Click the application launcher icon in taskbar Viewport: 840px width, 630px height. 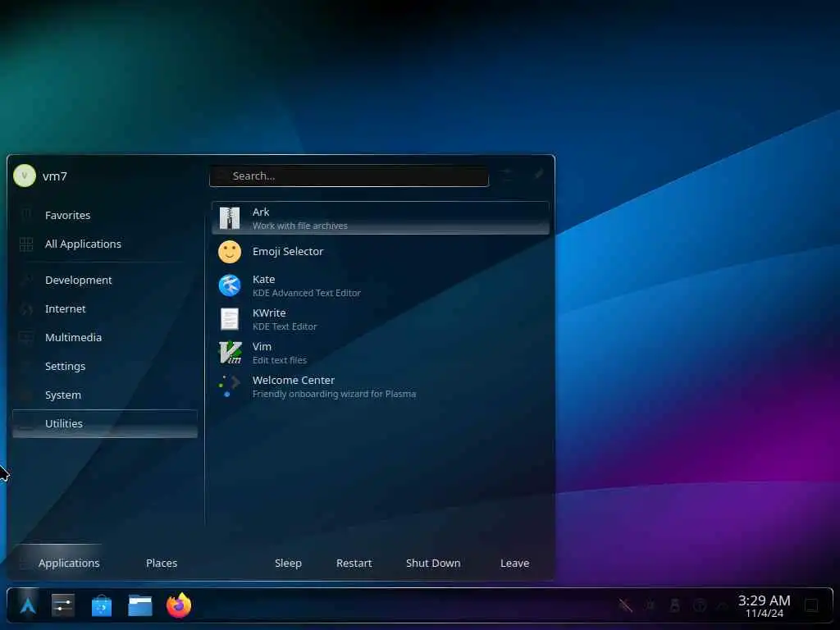tap(28, 606)
